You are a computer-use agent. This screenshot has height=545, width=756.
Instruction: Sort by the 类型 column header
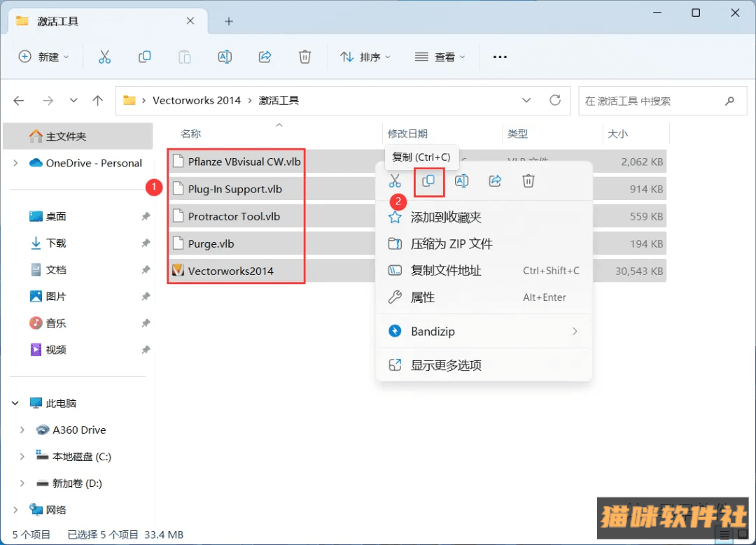(518, 134)
